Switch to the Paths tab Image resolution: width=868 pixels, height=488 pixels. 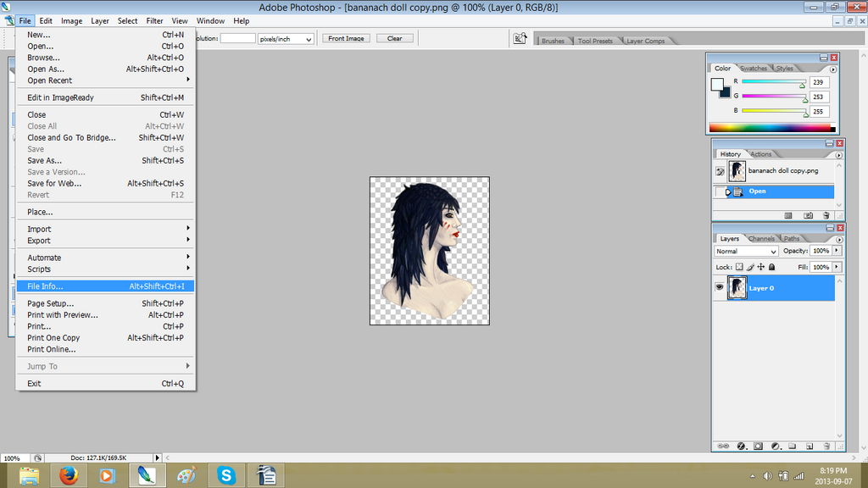792,238
